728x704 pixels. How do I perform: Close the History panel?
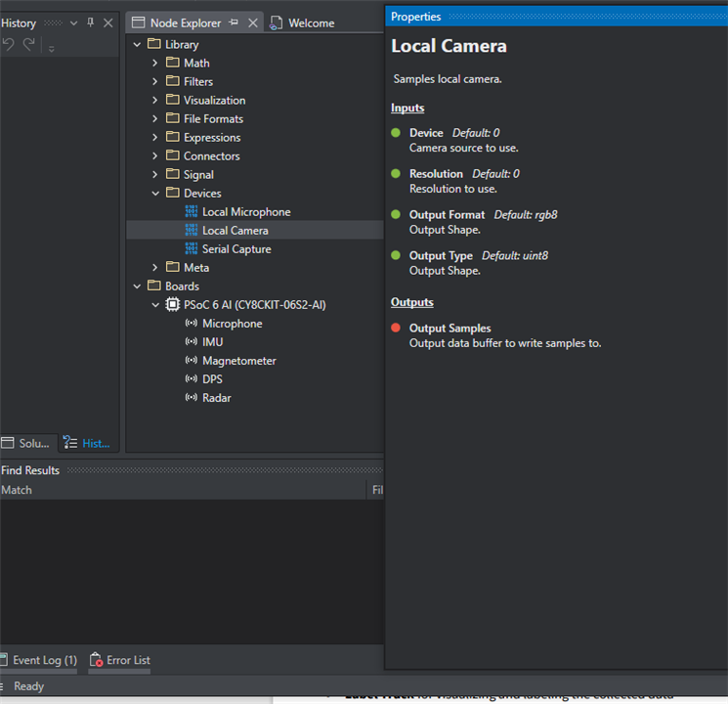pyautogui.click(x=108, y=22)
